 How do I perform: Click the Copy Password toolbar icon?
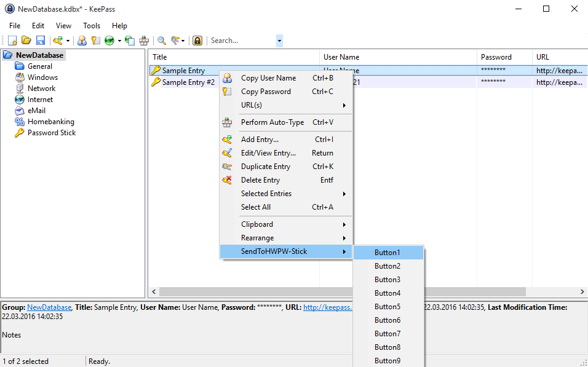tap(95, 41)
